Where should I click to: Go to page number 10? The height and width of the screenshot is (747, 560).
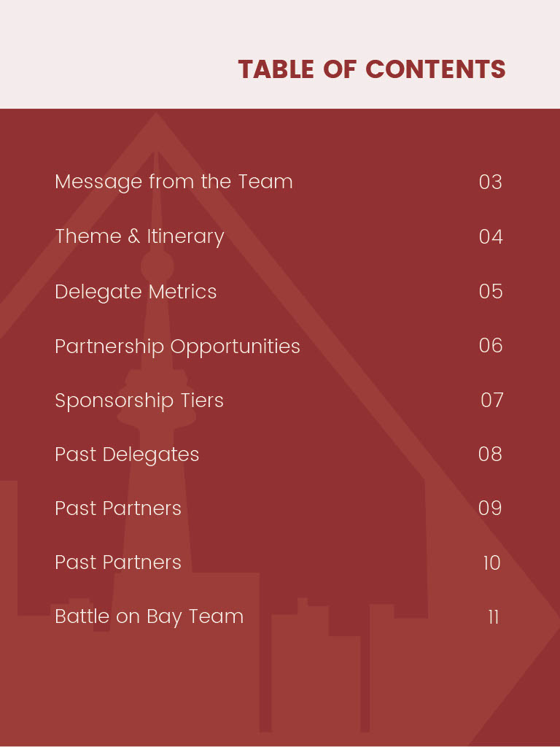pyautogui.click(x=491, y=562)
